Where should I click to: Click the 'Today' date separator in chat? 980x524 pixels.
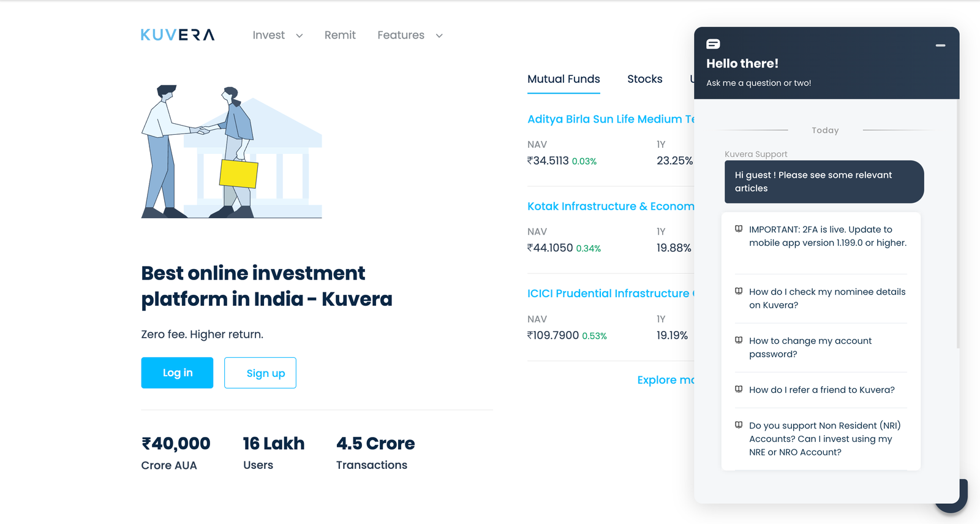pos(825,130)
